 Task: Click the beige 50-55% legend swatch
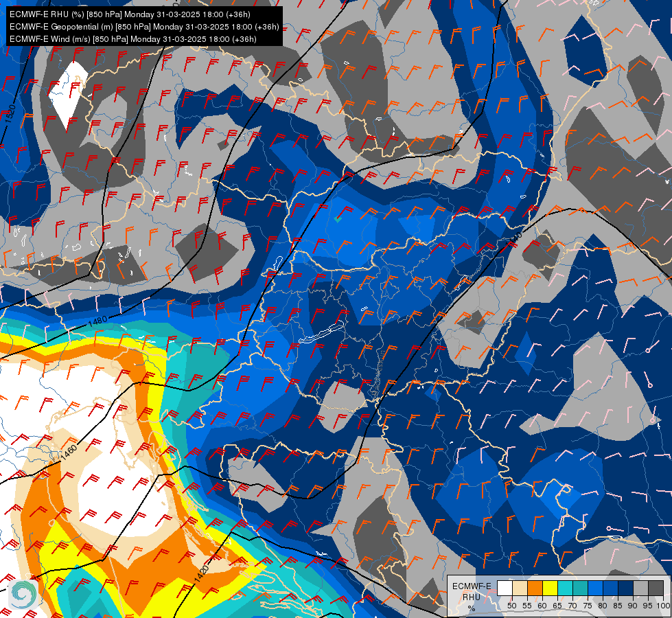click(x=520, y=588)
